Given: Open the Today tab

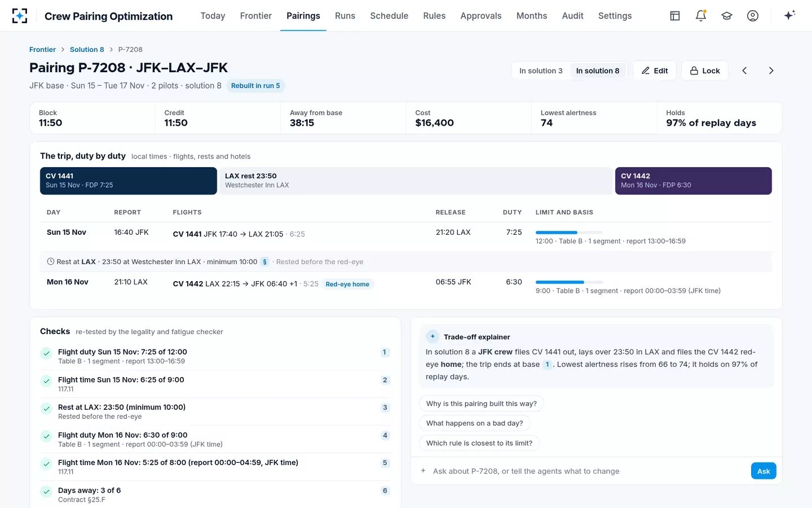Looking at the screenshot, I should (213, 16).
